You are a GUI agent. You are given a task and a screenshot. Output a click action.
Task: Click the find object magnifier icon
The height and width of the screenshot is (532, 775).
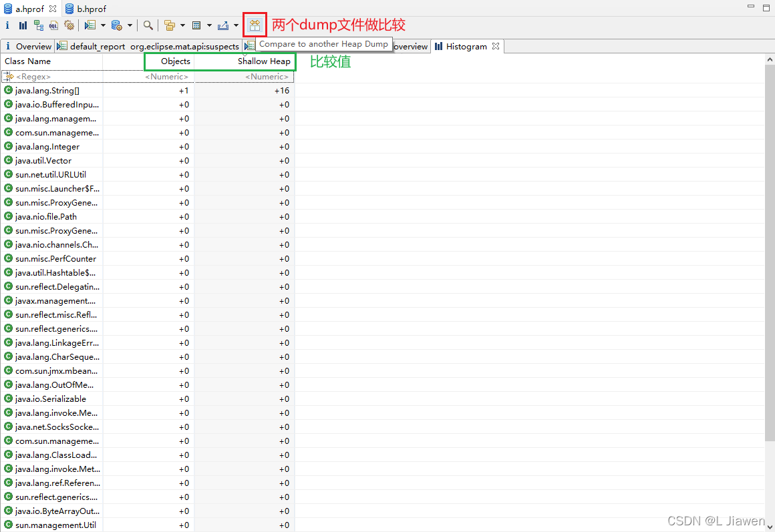pos(148,25)
